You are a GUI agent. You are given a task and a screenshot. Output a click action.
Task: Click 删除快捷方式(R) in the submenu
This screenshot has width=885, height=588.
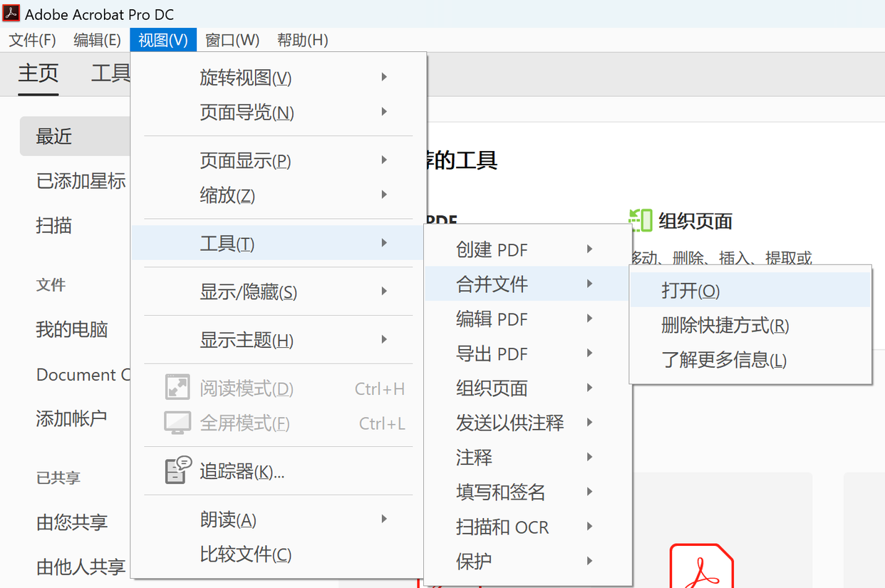pos(750,325)
